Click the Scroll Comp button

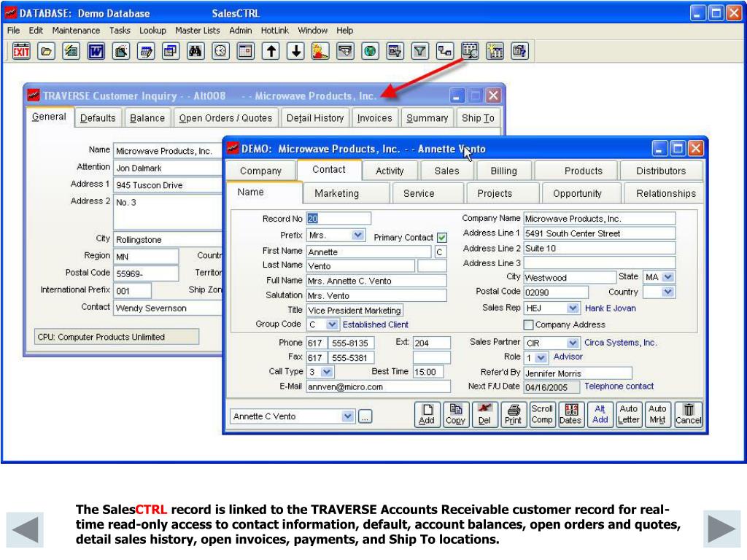(542, 414)
